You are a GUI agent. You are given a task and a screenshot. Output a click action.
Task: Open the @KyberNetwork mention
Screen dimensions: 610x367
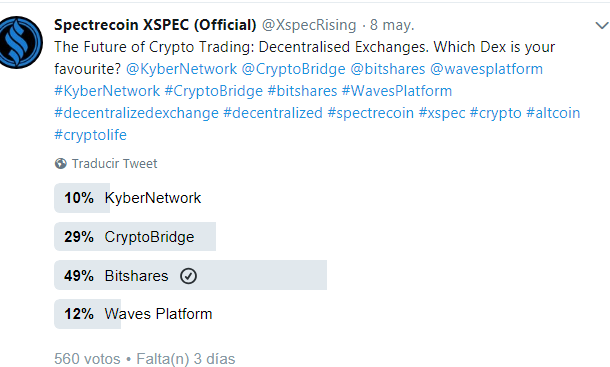(x=181, y=69)
